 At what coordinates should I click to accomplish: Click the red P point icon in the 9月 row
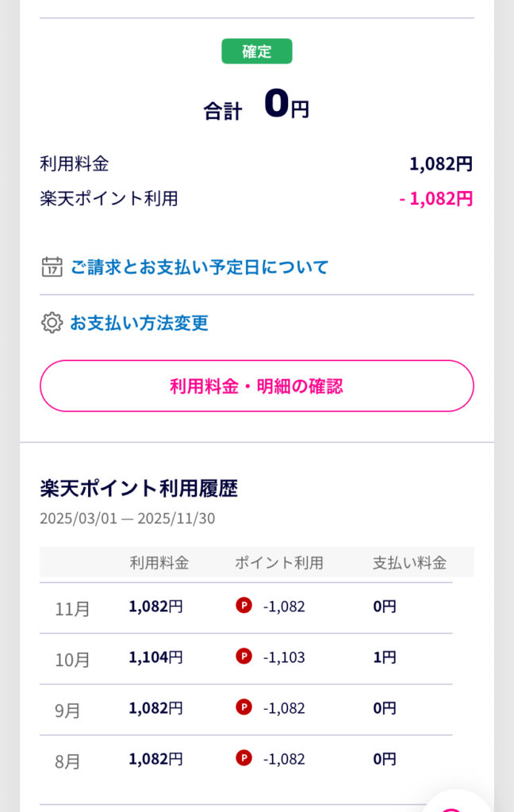244,707
